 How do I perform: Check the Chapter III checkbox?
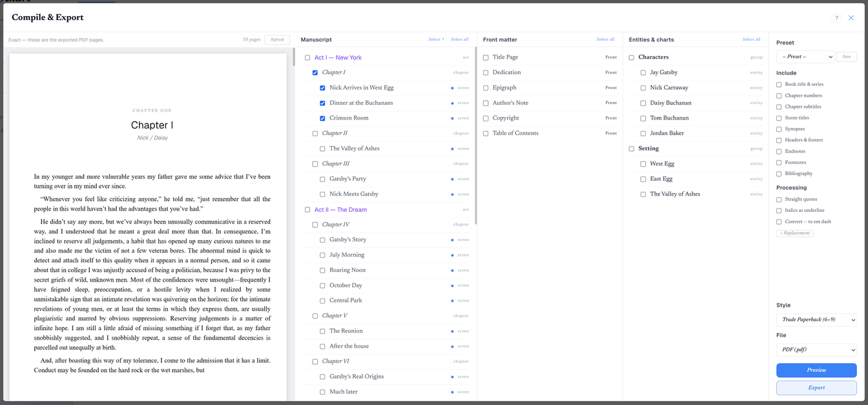click(315, 164)
